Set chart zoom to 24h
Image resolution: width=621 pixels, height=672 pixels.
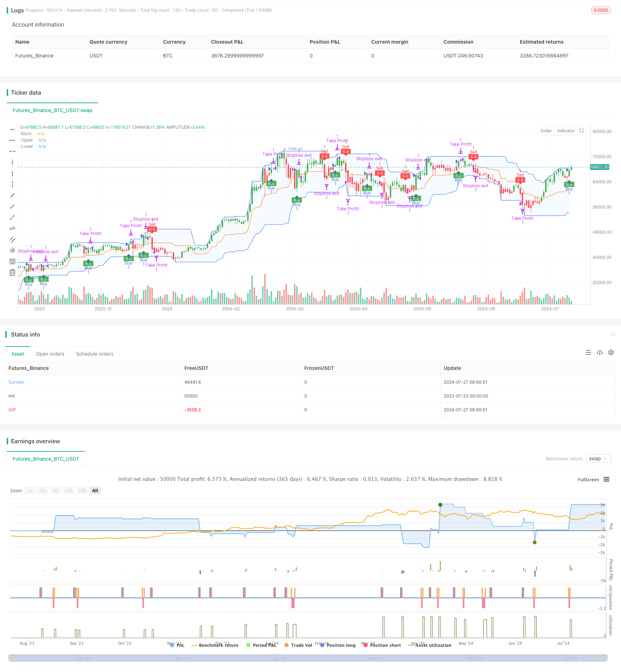point(82,490)
